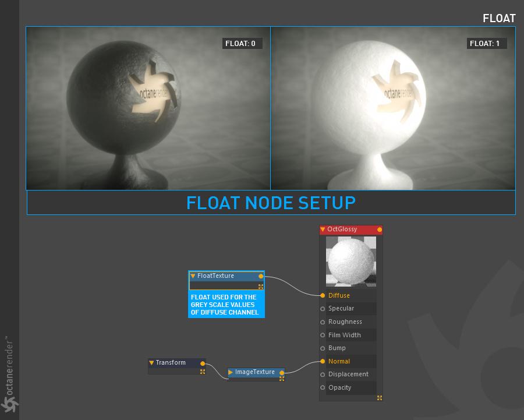Click the OctGlossy material preview thumbnail

[x=351, y=262]
